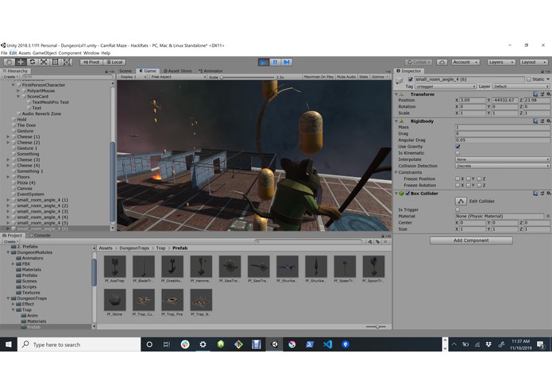Toggle GameObject active checkbox in Inspector
Screen dimensions: 552x392
pyautogui.click(x=411, y=79)
